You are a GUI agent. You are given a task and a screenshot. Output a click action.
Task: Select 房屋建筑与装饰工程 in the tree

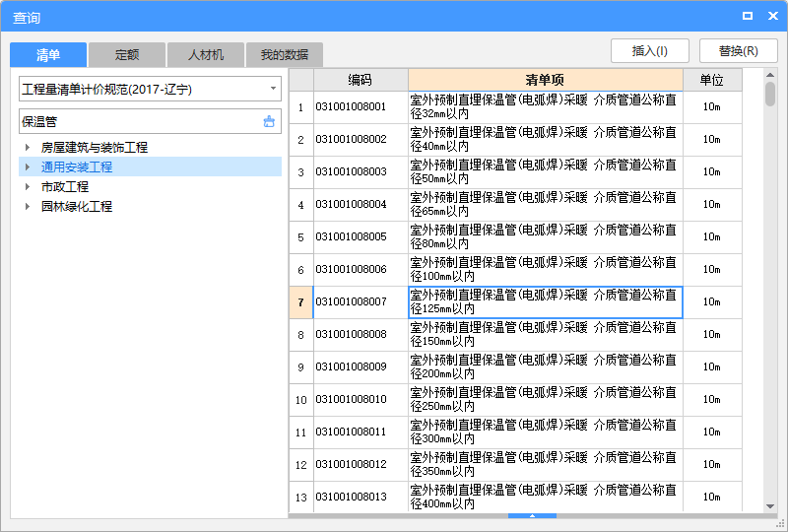click(95, 148)
